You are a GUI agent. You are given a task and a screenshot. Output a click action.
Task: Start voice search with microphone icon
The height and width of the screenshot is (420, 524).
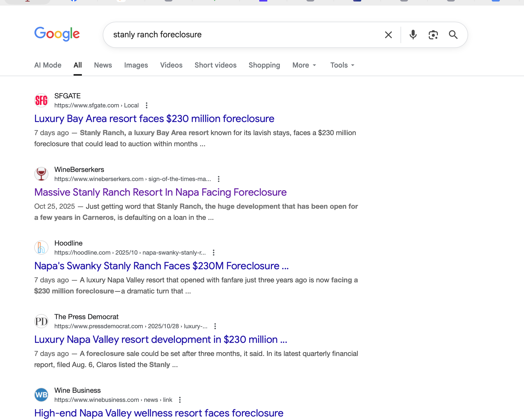tap(413, 35)
